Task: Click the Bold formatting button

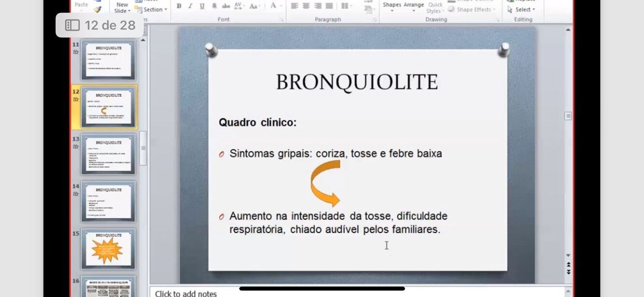Action: tap(179, 6)
